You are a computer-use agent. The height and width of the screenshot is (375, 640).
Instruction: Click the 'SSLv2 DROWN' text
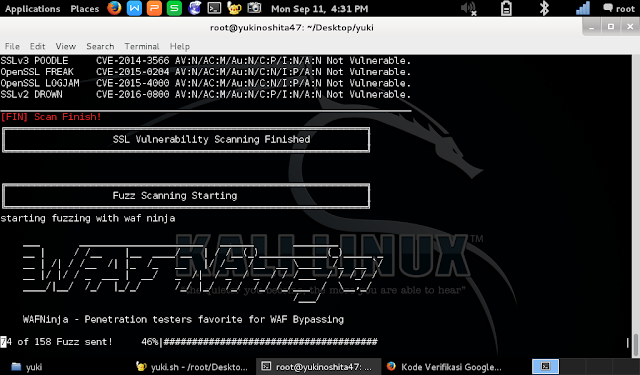coord(31,94)
